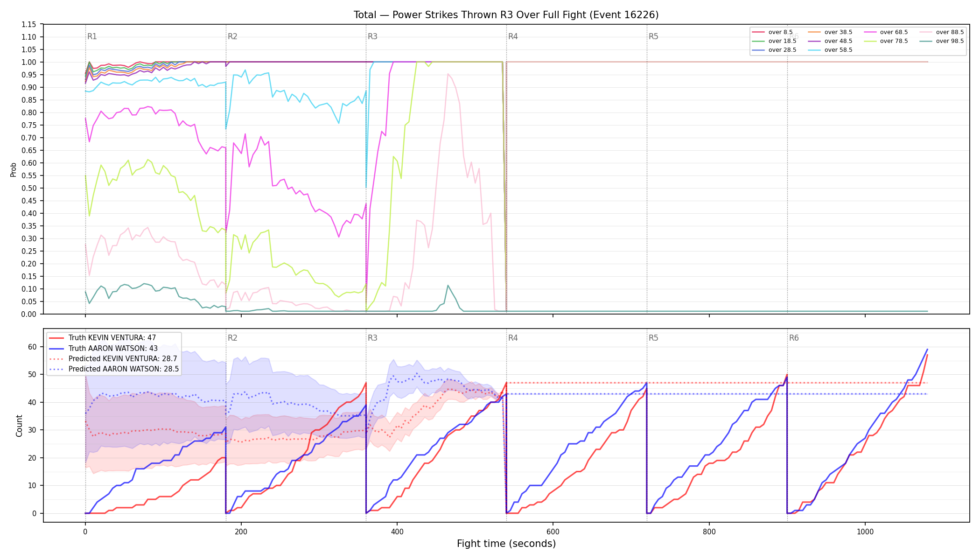Click the R3 round marker in probability chart
The image size is (980, 560).
tap(372, 36)
